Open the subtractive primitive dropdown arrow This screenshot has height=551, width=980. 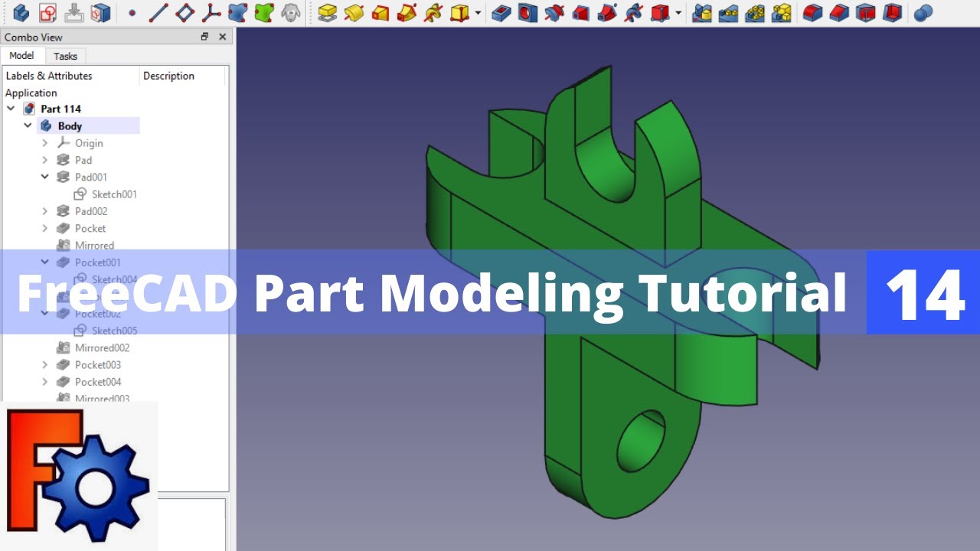(678, 13)
